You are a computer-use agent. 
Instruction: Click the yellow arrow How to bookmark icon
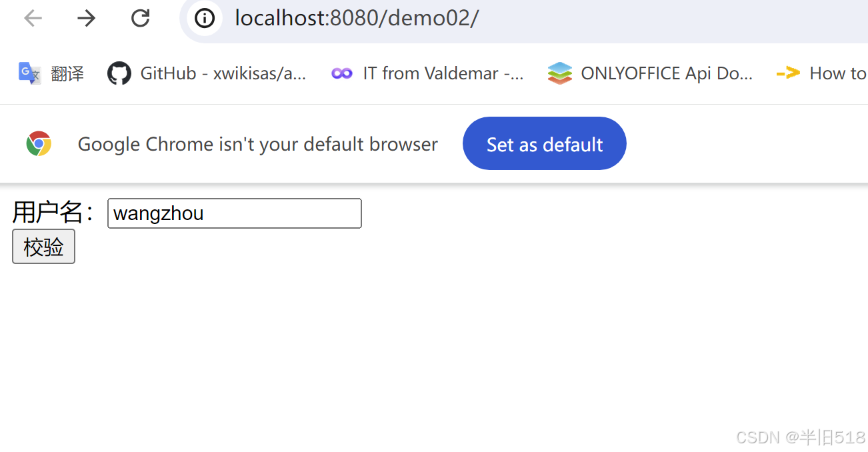[x=788, y=73]
